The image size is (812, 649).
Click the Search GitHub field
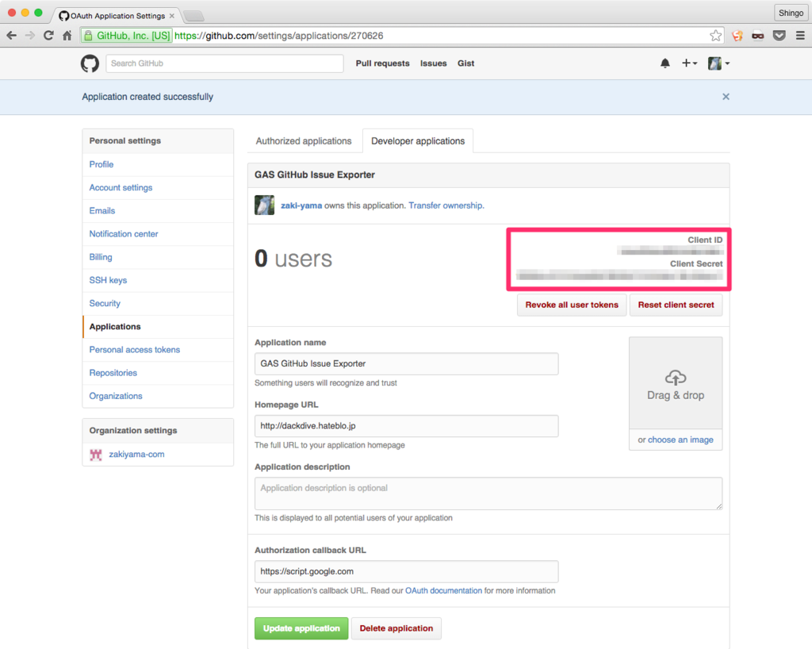(224, 63)
